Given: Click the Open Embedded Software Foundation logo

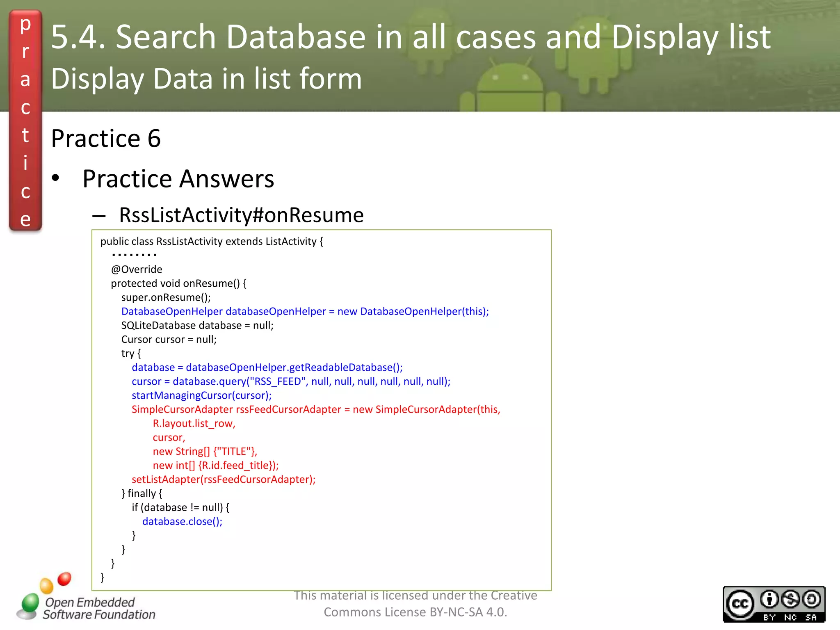Looking at the screenshot, I should point(86,597).
